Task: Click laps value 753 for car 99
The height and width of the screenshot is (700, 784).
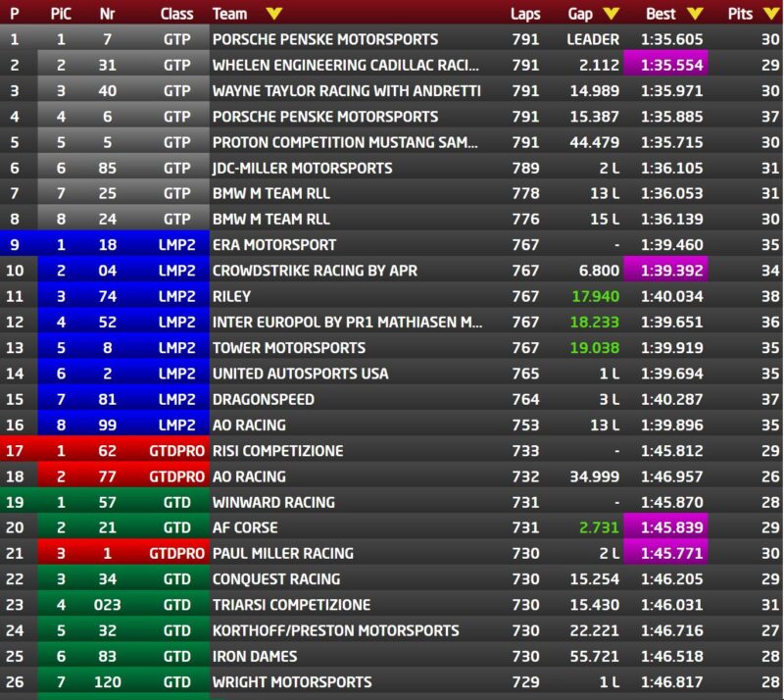Action: click(525, 425)
